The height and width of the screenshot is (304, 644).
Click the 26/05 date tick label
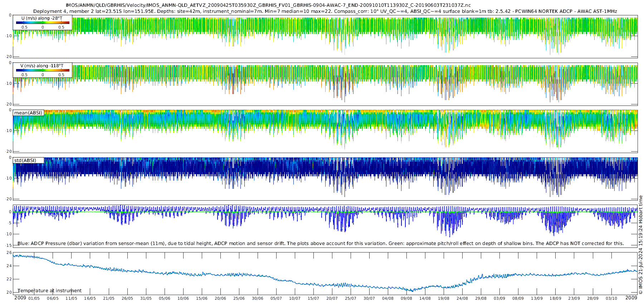point(127,298)
